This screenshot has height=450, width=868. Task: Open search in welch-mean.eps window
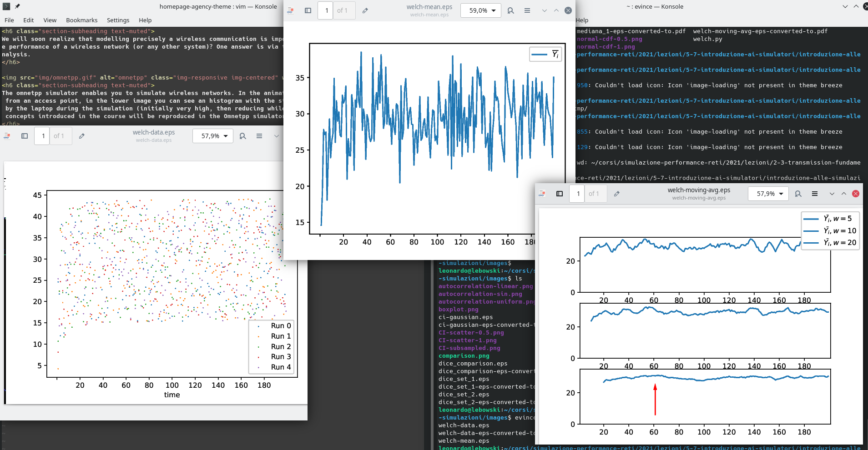(x=510, y=10)
